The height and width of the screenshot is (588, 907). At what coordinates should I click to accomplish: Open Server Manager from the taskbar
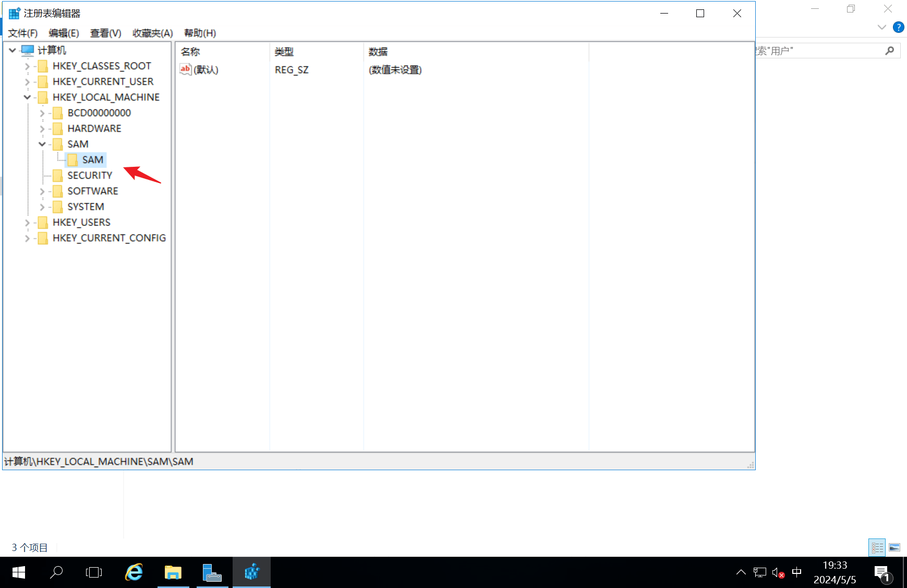pyautogui.click(x=212, y=572)
